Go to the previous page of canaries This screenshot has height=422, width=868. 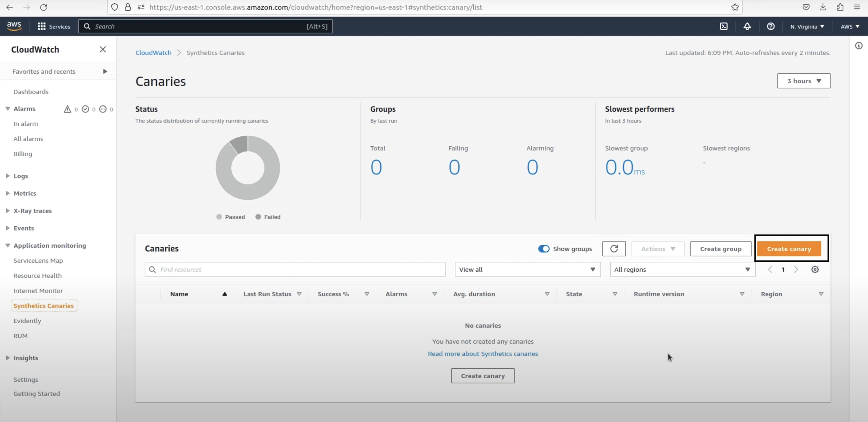pyautogui.click(x=770, y=269)
